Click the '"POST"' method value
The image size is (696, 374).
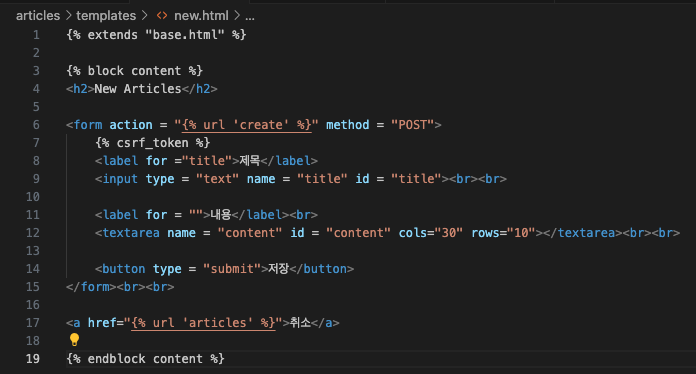point(412,125)
